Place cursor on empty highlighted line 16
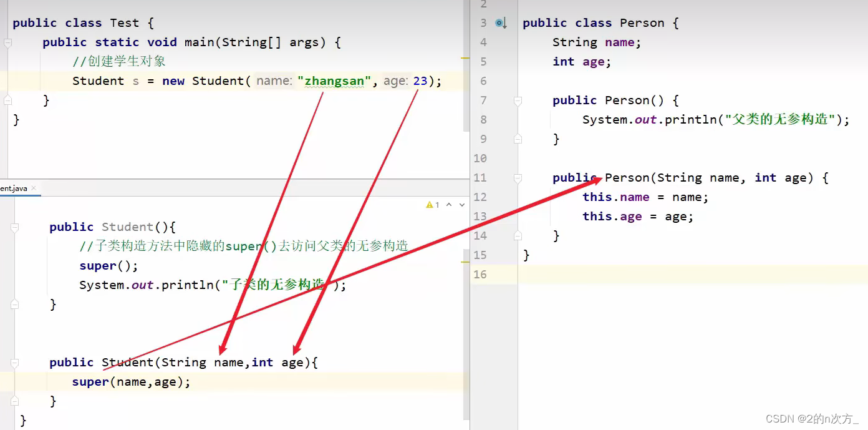 pos(692,275)
